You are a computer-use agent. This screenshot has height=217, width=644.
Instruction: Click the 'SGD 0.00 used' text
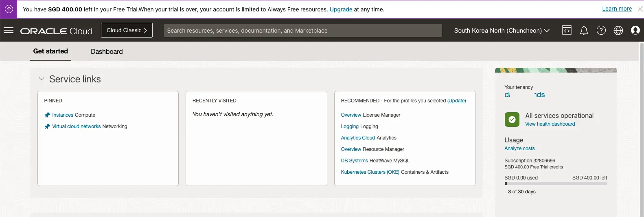521,178
